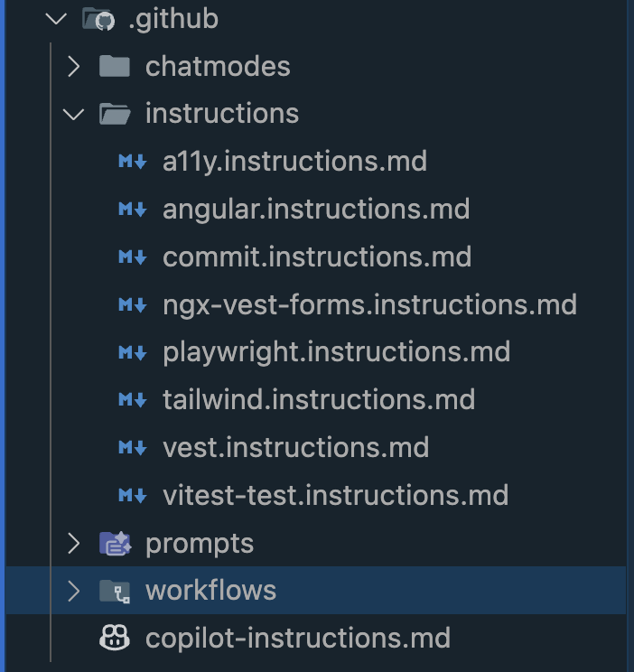Click the open instructions folder icon

pos(115,114)
